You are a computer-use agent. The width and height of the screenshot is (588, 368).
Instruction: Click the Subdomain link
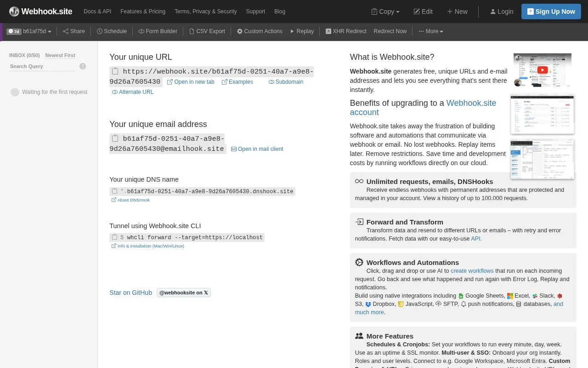tap(286, 82)
